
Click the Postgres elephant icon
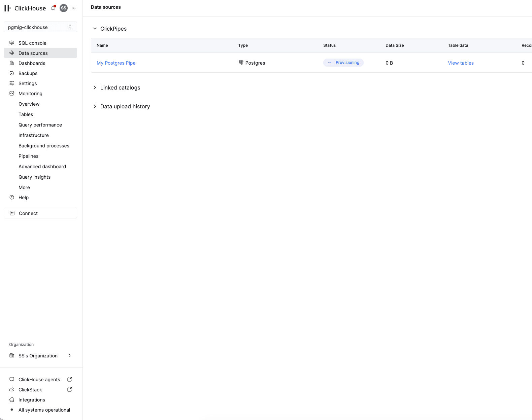241,63
